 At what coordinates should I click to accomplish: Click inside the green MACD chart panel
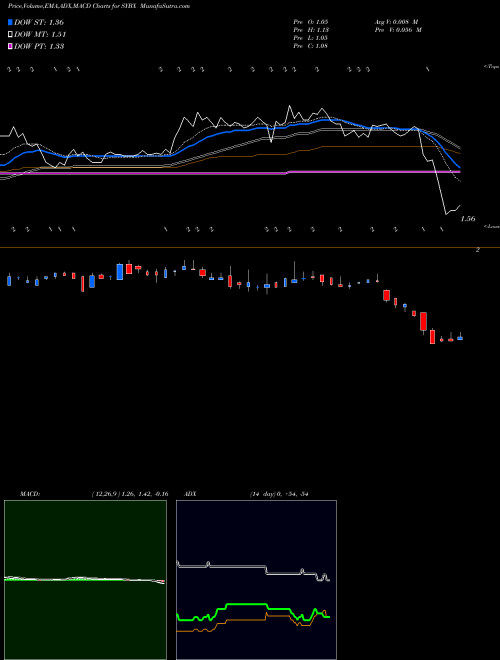pos(85,580)
